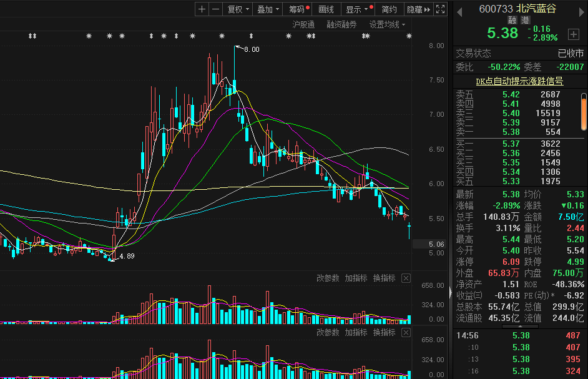The height and width of the screenshot is (379, 588).
Task: Open 叠加 overlay dropdown
Action: 268,9
